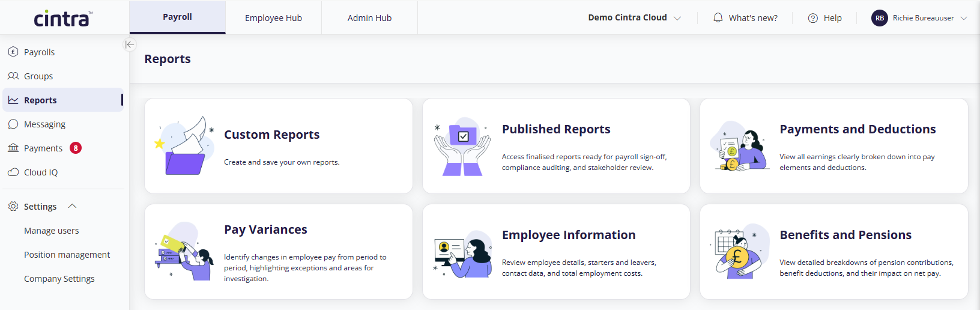980x310 pixels.
Task: Open Position management under Settings
Action: click(67, 254)
